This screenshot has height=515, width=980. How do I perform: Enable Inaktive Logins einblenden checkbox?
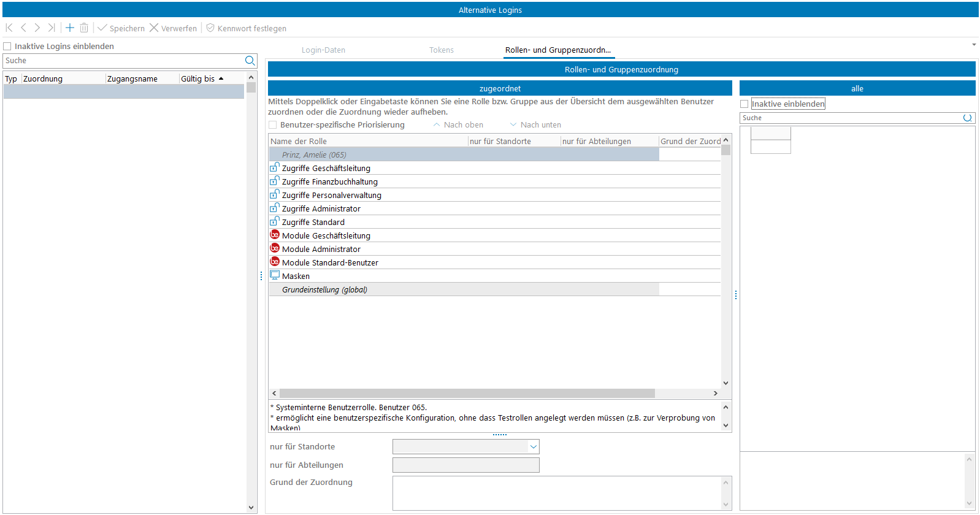pyautogui.click(x=7, y=47)
